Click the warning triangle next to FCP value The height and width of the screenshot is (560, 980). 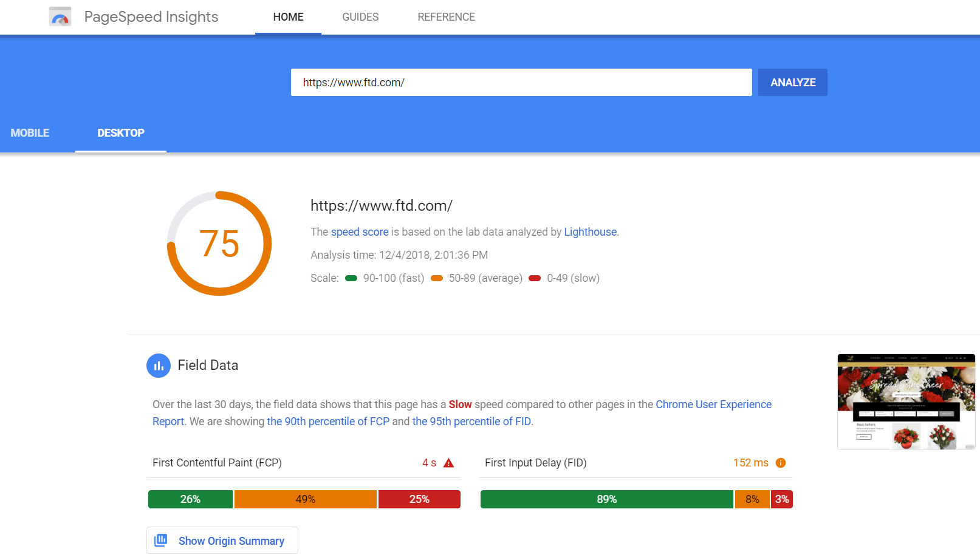[448, 462]
